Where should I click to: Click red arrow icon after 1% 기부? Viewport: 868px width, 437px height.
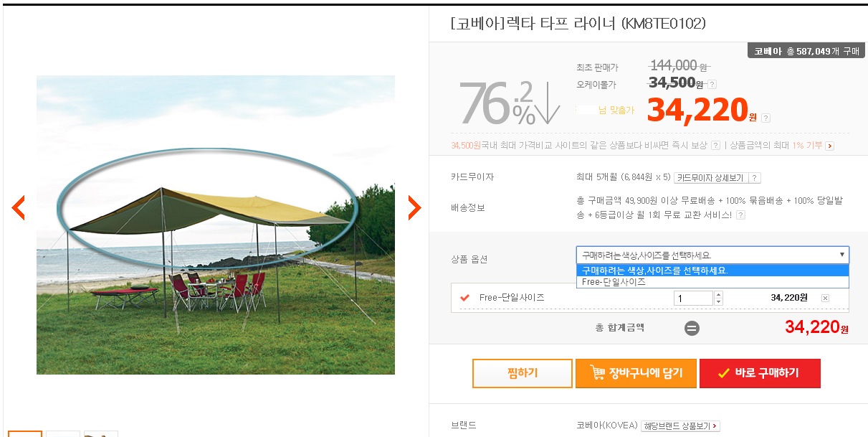829,146
